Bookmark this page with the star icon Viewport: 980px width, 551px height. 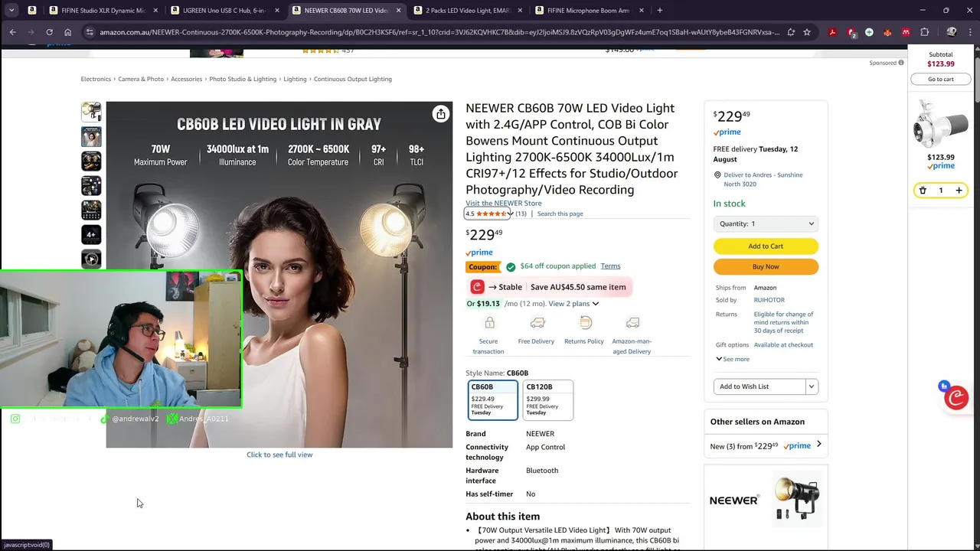(x=807, y=32)
